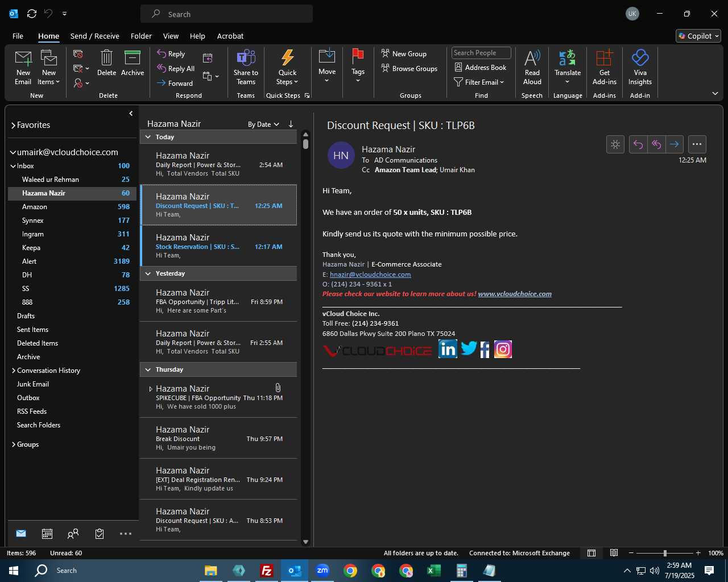
Task: Click the reading pane Reply All icon
Action: click(656, 144)
